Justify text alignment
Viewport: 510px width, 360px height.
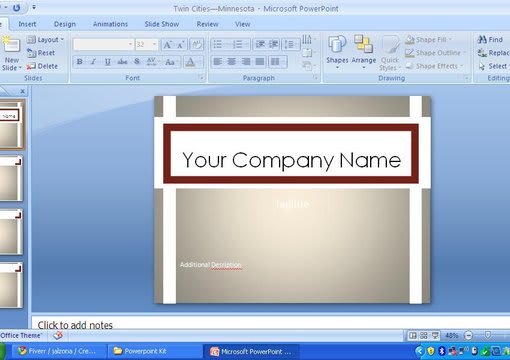tap(260, 62)
